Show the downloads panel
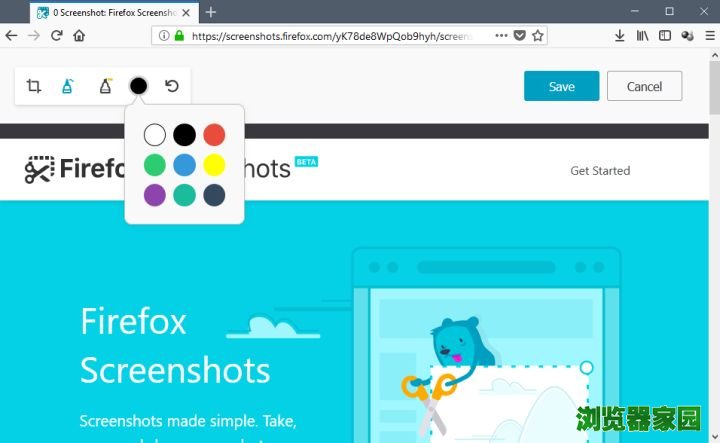This screenshot has width=720, height=443. [x=619, y=35]
